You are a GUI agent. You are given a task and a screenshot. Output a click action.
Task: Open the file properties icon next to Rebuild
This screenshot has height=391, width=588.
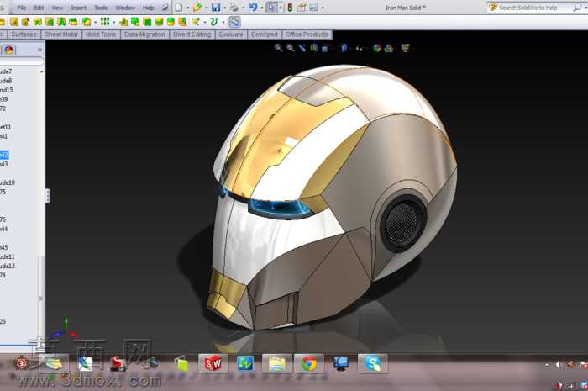302,7
